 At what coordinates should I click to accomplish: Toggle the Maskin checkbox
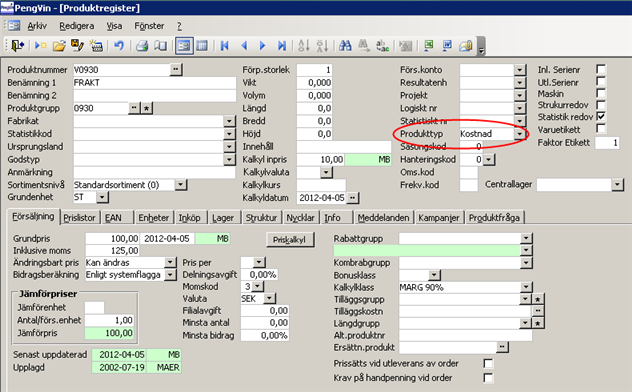coord(601,93)
